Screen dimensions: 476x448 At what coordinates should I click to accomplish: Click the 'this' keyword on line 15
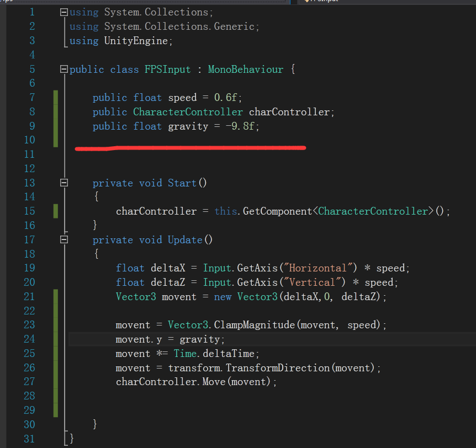tap(225, 211)
